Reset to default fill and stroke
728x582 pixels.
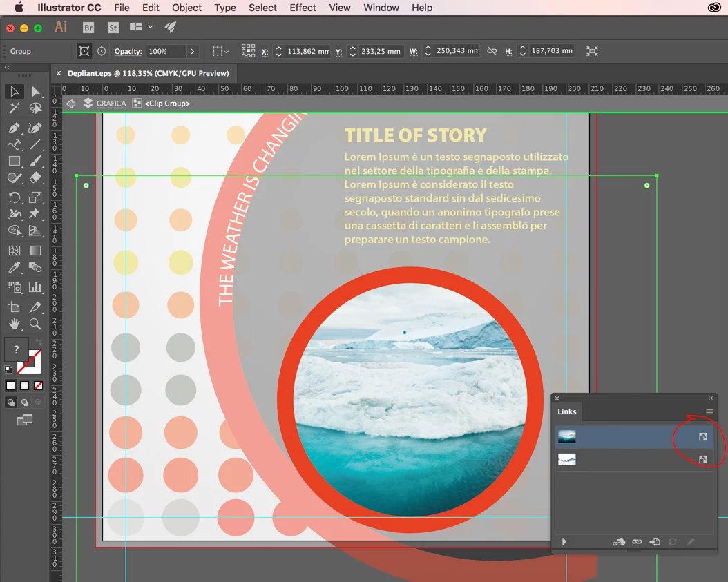tap(8, 369)
